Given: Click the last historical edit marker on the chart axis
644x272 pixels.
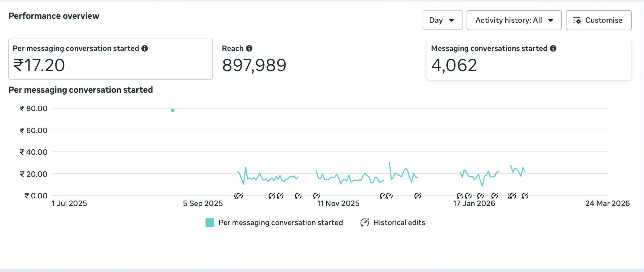Looking at the screenshot, I should click(525, 196).
